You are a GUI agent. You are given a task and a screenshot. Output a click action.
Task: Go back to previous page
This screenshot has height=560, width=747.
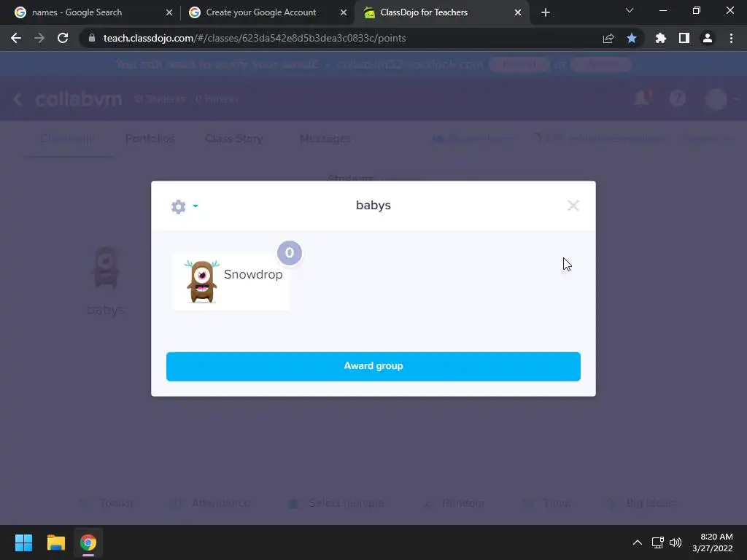pos(16,38)
